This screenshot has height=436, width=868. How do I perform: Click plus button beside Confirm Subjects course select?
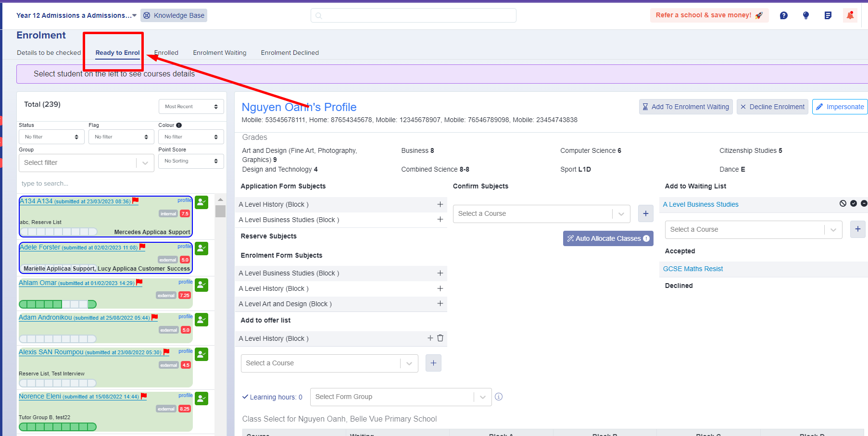coord(646,213)
